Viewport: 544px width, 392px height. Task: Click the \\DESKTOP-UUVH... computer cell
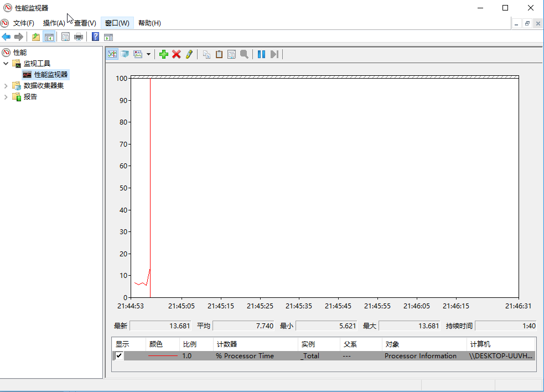(x=500, y=355)
